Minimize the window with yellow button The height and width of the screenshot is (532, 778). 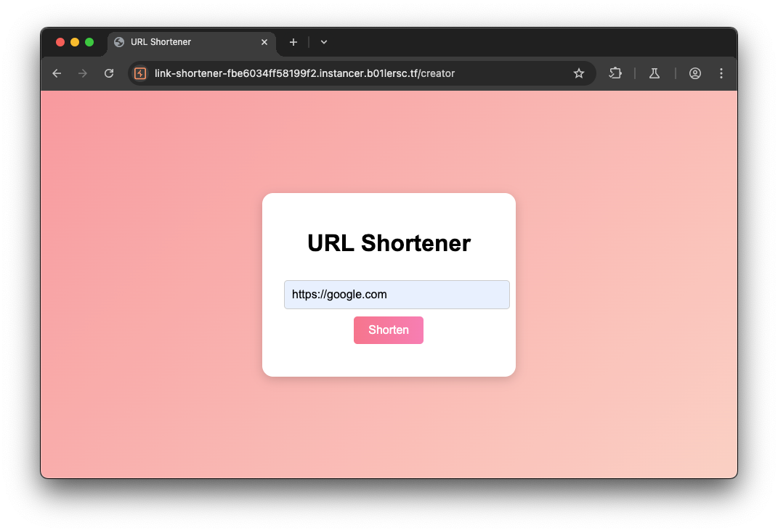pos(75,42)
